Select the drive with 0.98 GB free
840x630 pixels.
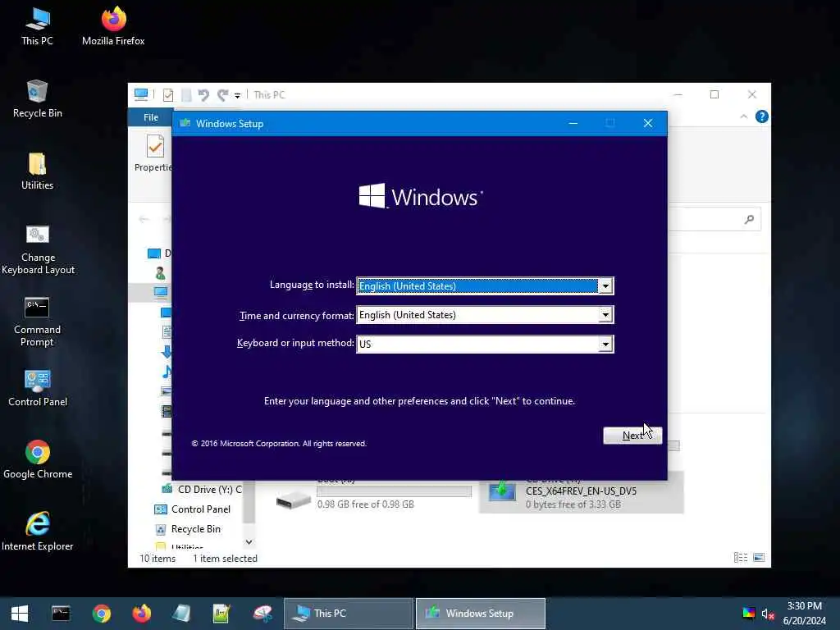point(373,493)
